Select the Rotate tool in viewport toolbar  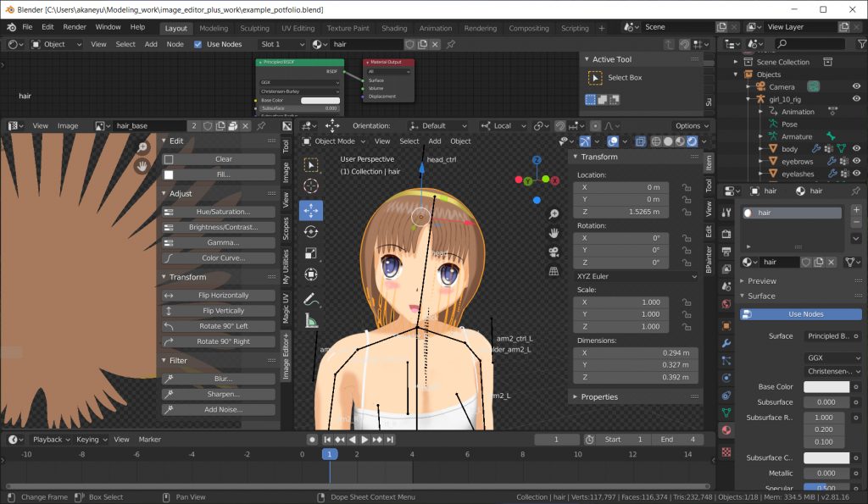point(311,232)
